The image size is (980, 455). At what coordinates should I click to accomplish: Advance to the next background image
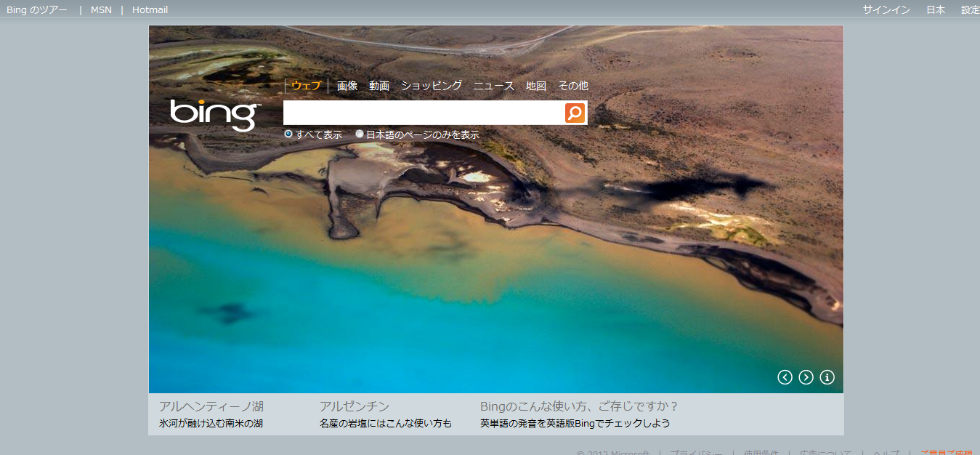pyautogui.click(x=806, y=377)
